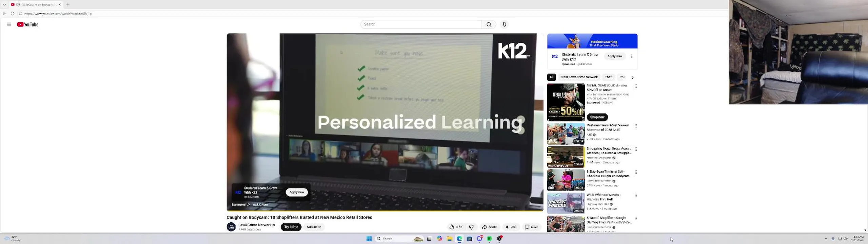Open Customer Wars Most Viewed Moments video
The image size is (868, 244).
coord(566,134)
